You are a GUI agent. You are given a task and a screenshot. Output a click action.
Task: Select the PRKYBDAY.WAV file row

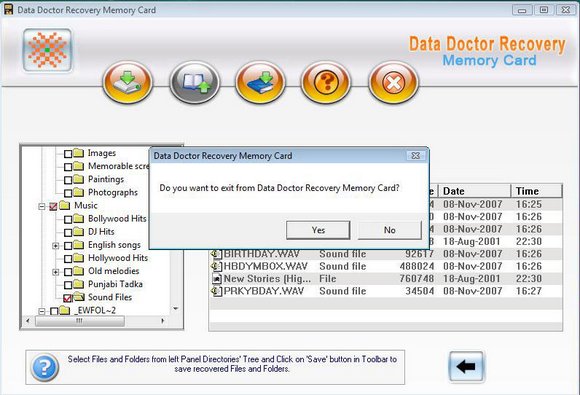coord(385,291)
